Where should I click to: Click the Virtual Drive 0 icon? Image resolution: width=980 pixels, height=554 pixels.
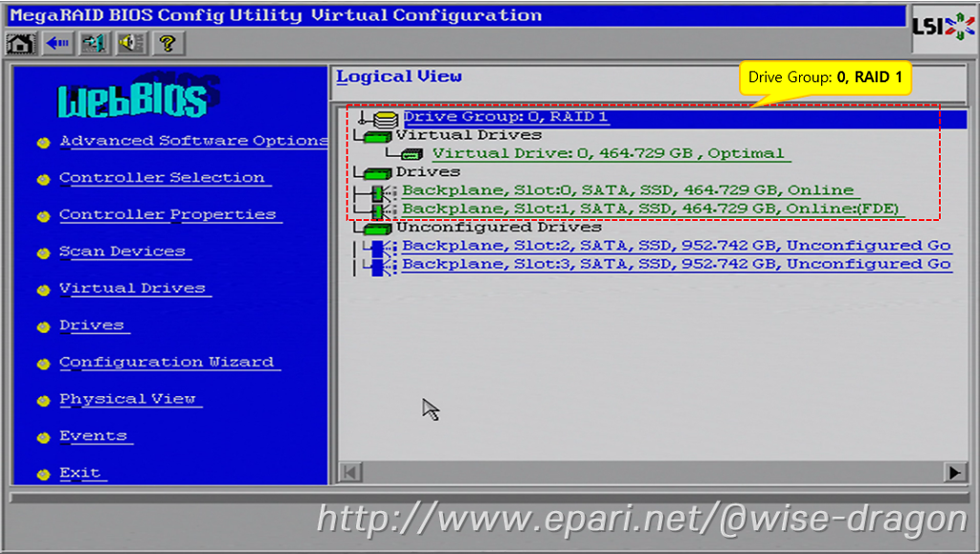(x=412, y=154)
